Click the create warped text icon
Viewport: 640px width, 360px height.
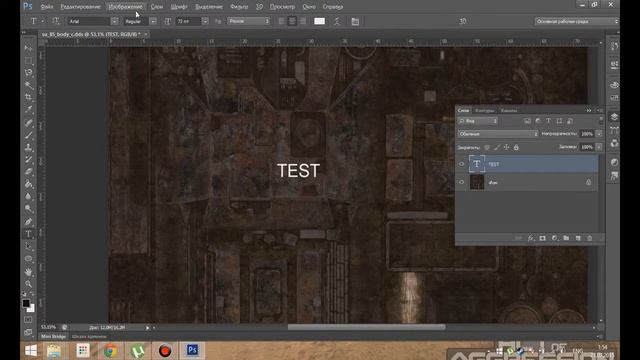coord(337,21)
